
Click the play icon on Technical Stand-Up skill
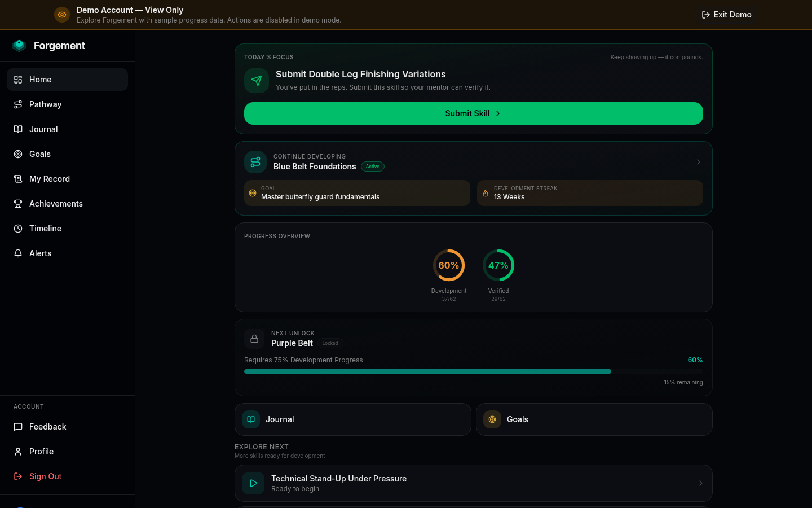click(x=253, y=483)
